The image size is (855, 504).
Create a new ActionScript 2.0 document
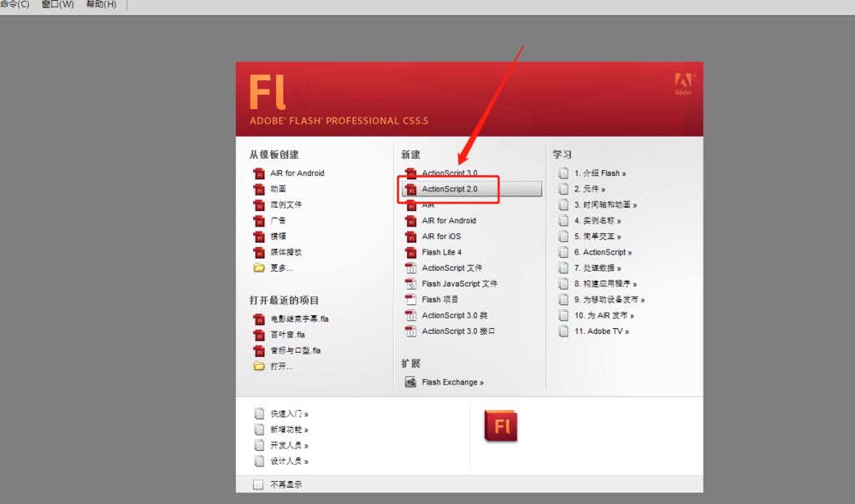coord(472,189)
